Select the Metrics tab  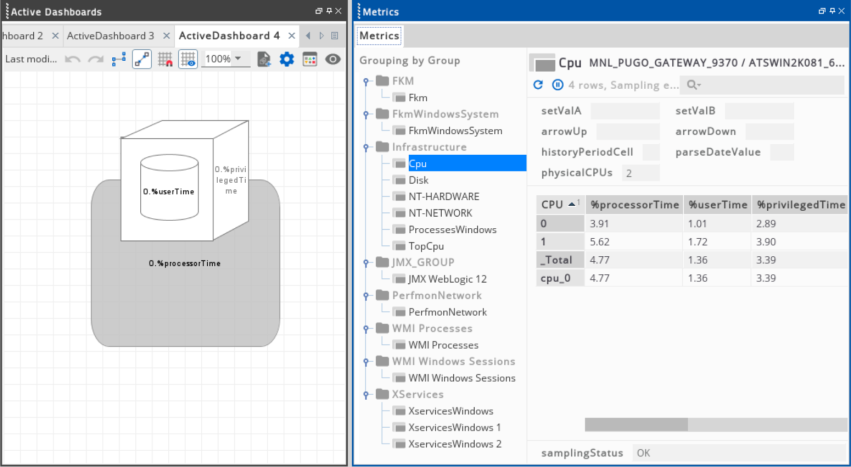tap(380, 36)
